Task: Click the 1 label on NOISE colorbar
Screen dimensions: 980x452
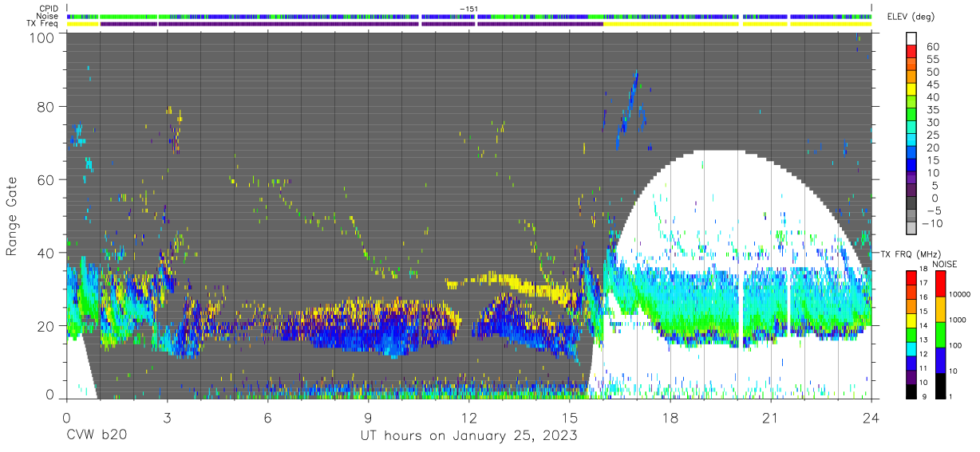Action: click(x=951, y=396)
